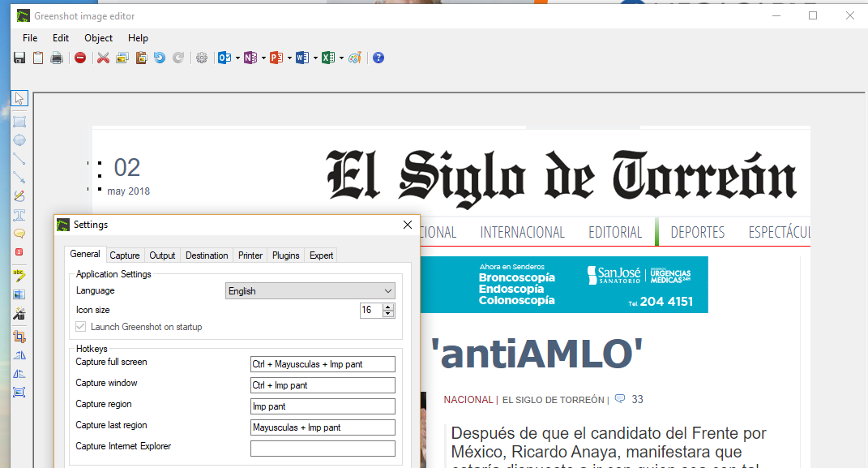Increase icon size with up arrow

tap(388, 307)
